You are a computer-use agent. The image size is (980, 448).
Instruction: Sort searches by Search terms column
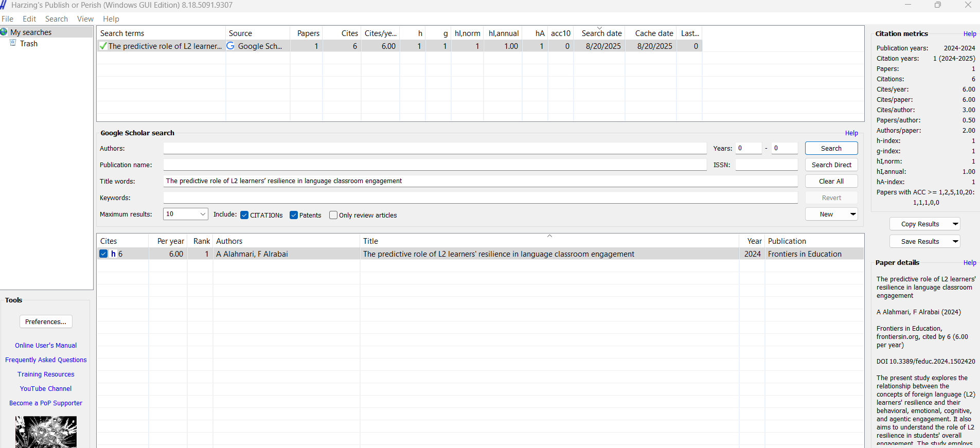[x=161, y=33]
